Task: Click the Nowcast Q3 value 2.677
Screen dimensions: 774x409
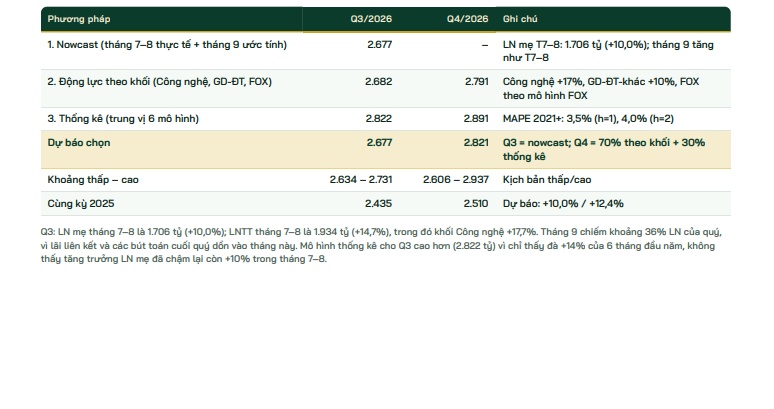Action: 380,45
